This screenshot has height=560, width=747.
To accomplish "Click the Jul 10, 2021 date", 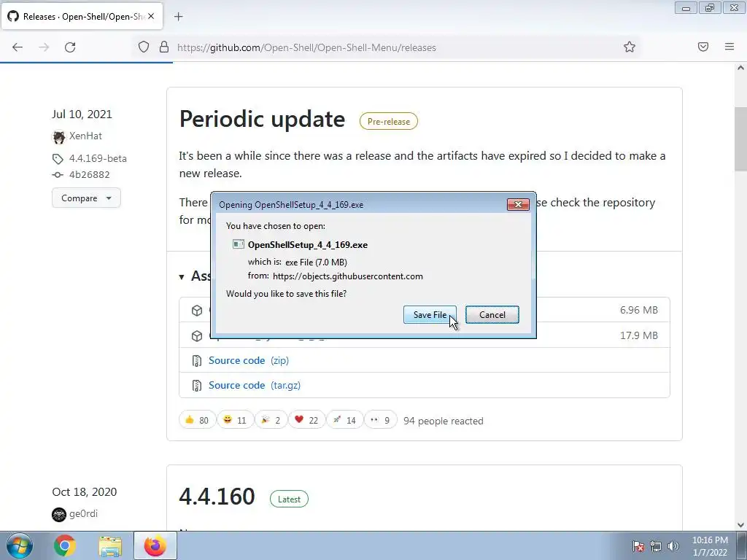I will [82, 114].
